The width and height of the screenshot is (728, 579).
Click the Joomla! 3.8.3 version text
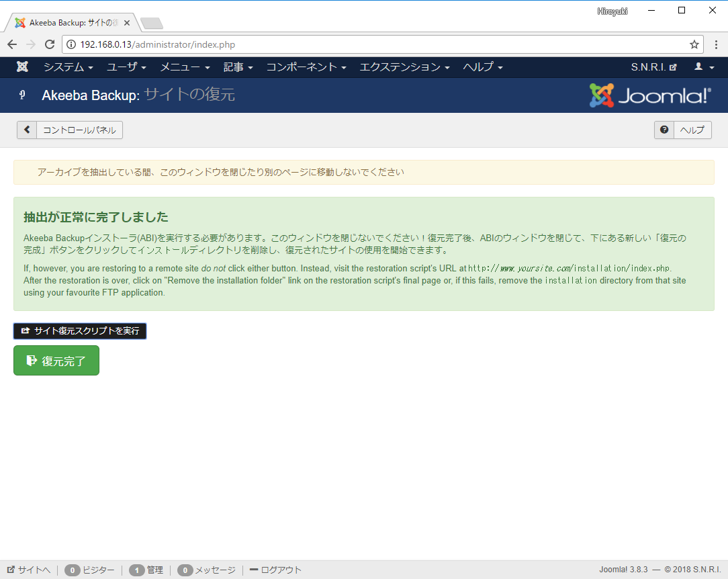point(623,570)
